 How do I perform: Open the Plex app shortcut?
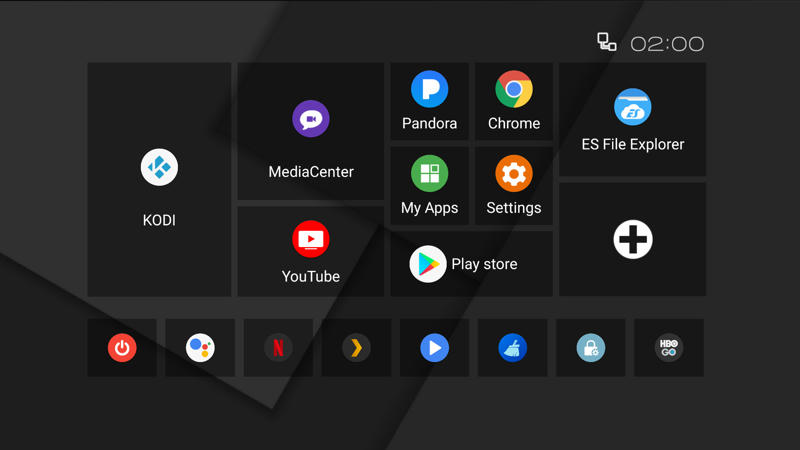[x=356, y=348]
